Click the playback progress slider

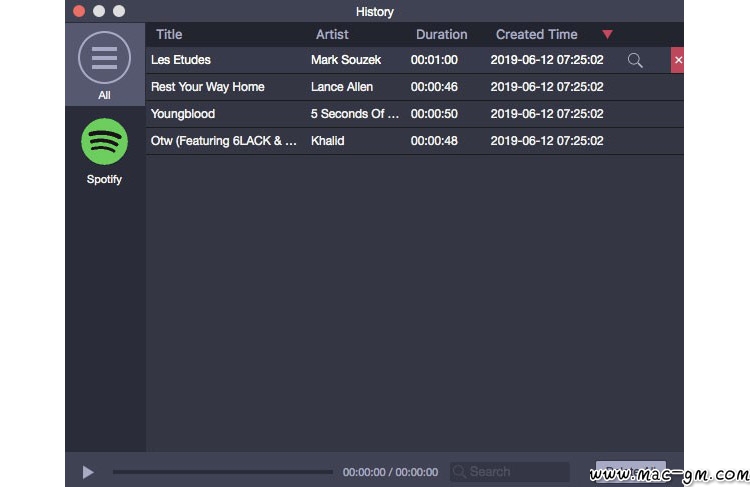[x=222, y=472]
